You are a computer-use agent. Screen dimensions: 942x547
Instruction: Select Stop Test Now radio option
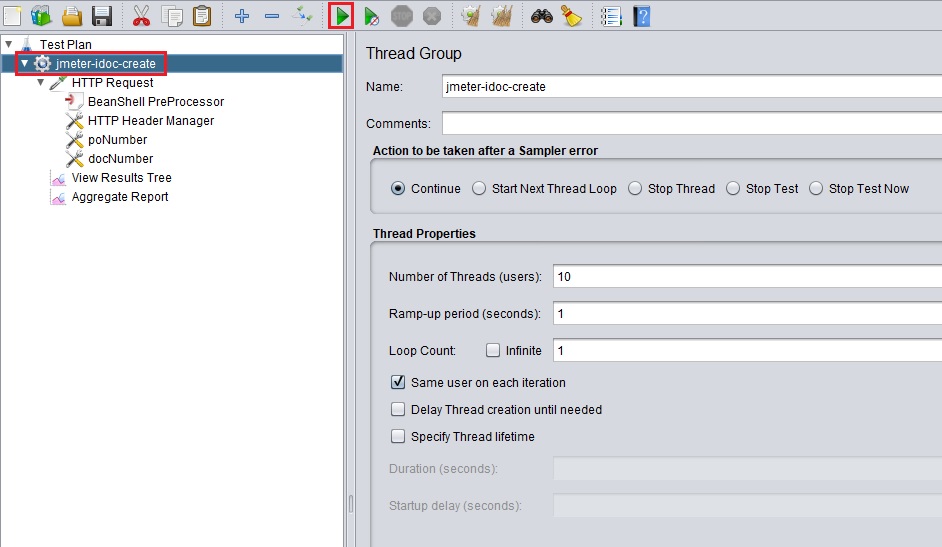click(x=816, y=189)
